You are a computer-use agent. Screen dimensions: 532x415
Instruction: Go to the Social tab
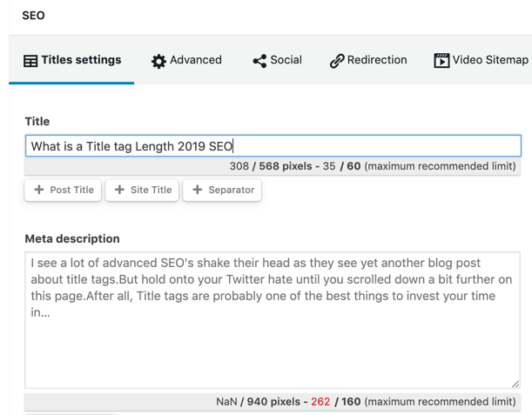(278, 60)
